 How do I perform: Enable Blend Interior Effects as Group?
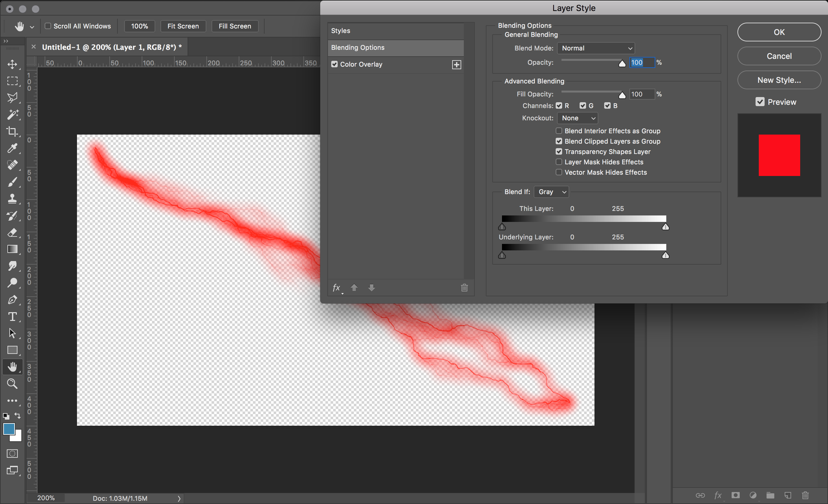click(558, 131)
